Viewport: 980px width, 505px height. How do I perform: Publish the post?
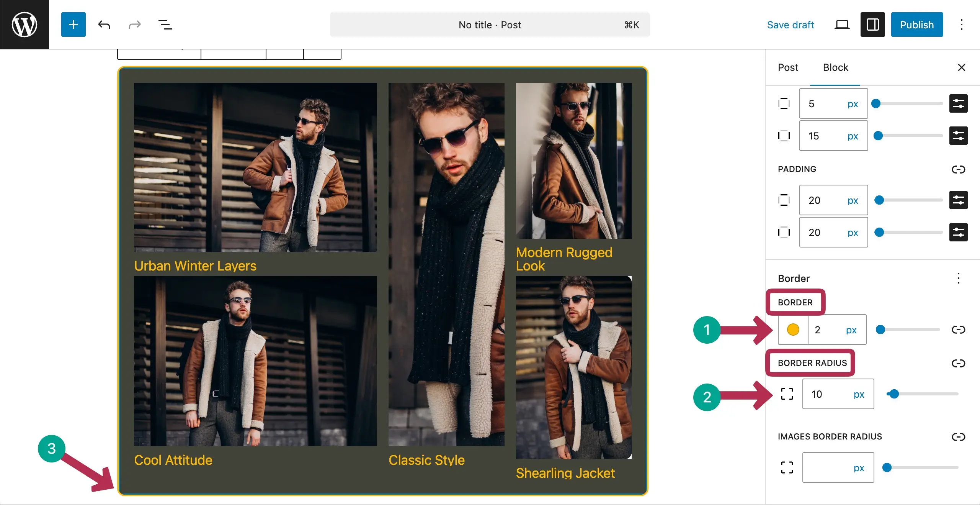coord(917,25)
